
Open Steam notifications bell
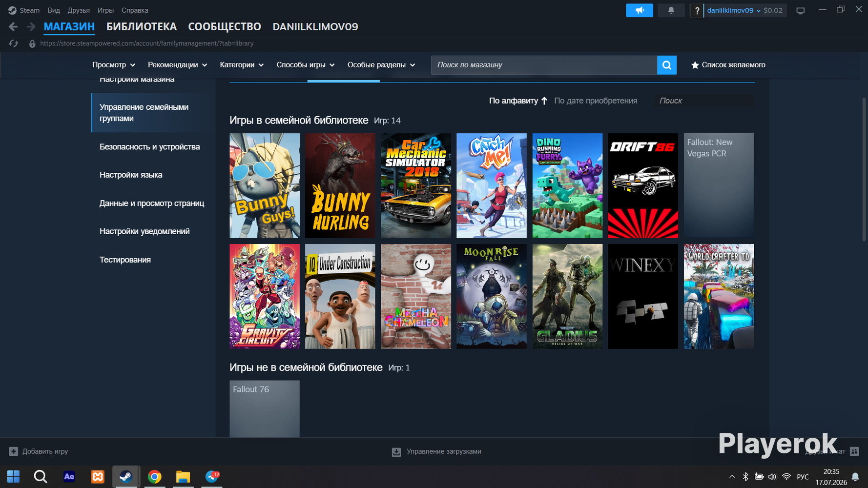click(x=671, y=10)
